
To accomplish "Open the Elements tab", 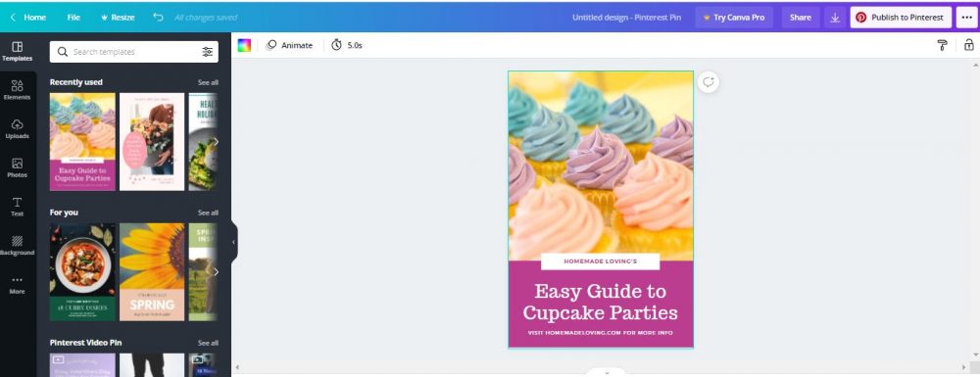I will (x=18, y=90).
